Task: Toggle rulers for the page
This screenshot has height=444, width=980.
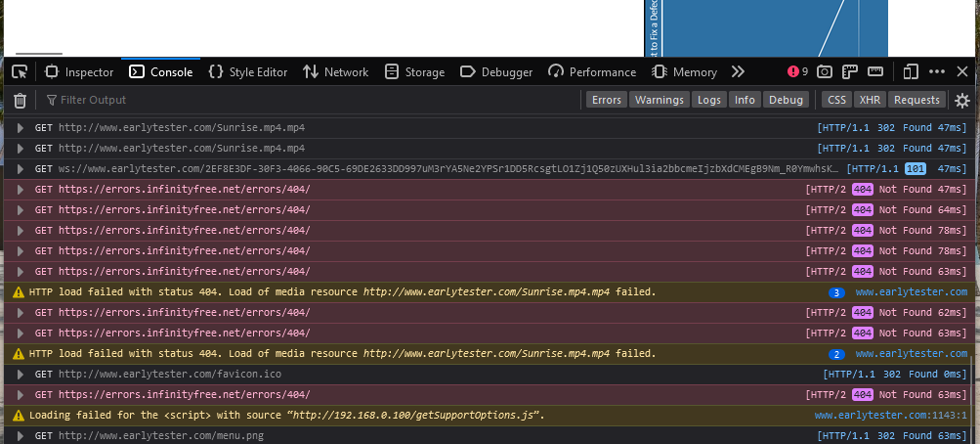Action: pyautogui.click(x=850, y=71)
